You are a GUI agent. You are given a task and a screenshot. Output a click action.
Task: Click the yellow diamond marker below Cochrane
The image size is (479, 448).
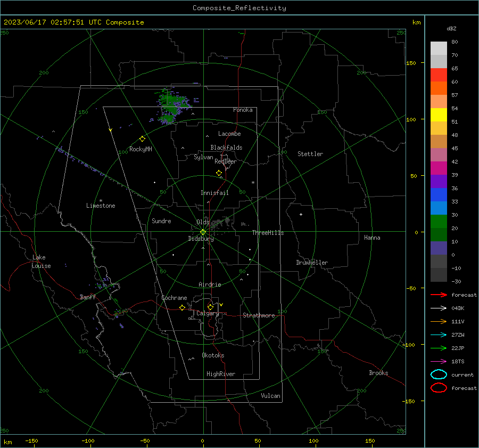[182, 307]
